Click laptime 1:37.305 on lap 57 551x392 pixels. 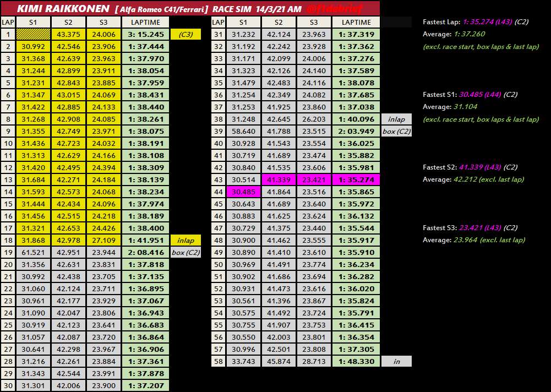(x=356, y=350)
